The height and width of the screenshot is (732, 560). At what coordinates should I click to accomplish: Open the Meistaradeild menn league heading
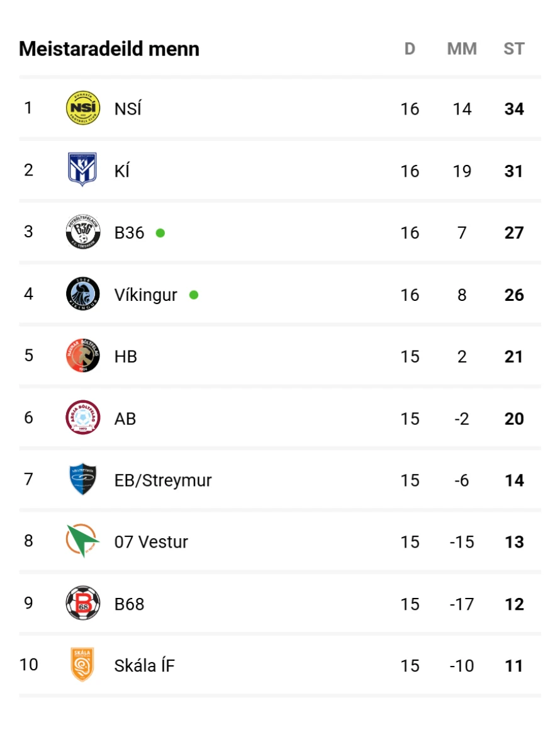click(109, 48)
